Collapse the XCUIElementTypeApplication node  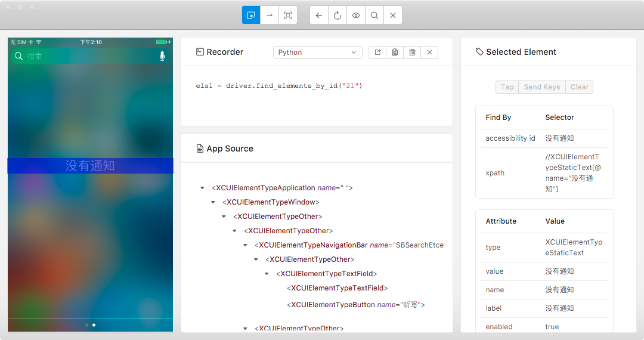tap(202, 188)
